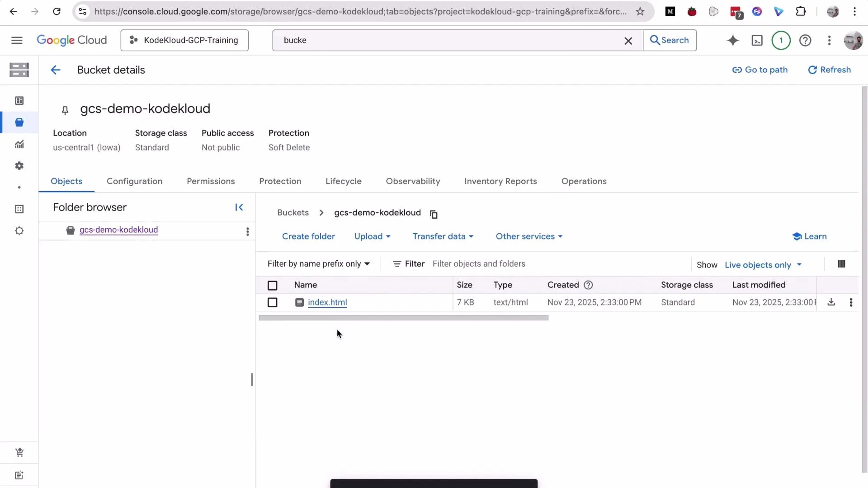The image size is (868, 488).
Task: Open the Observability tab
Action: [x=413, y=181]
